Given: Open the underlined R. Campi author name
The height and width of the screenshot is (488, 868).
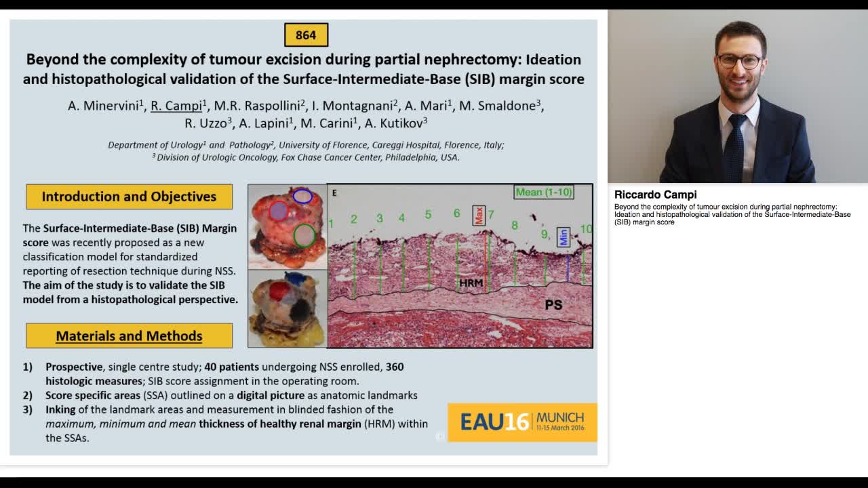Looking at the screenshot, I should 178,106.
